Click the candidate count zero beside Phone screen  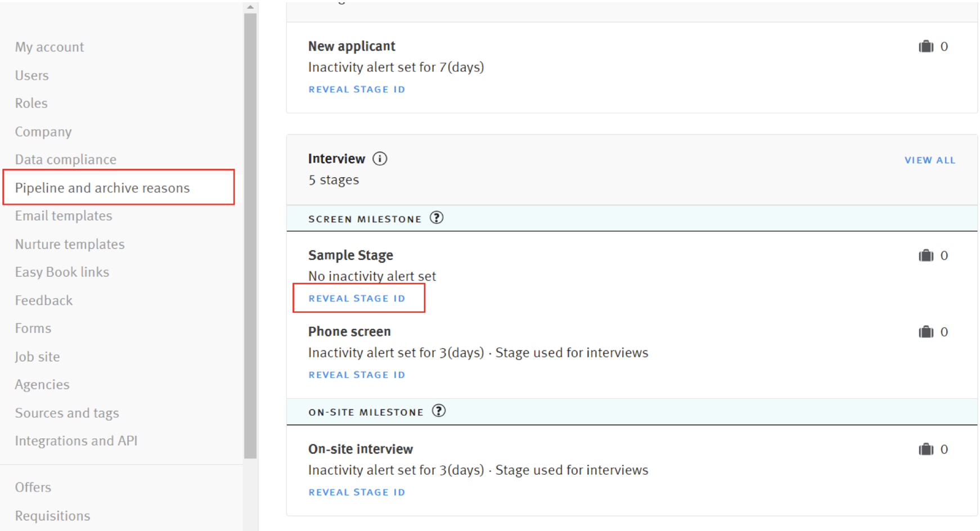coord(945,332)
